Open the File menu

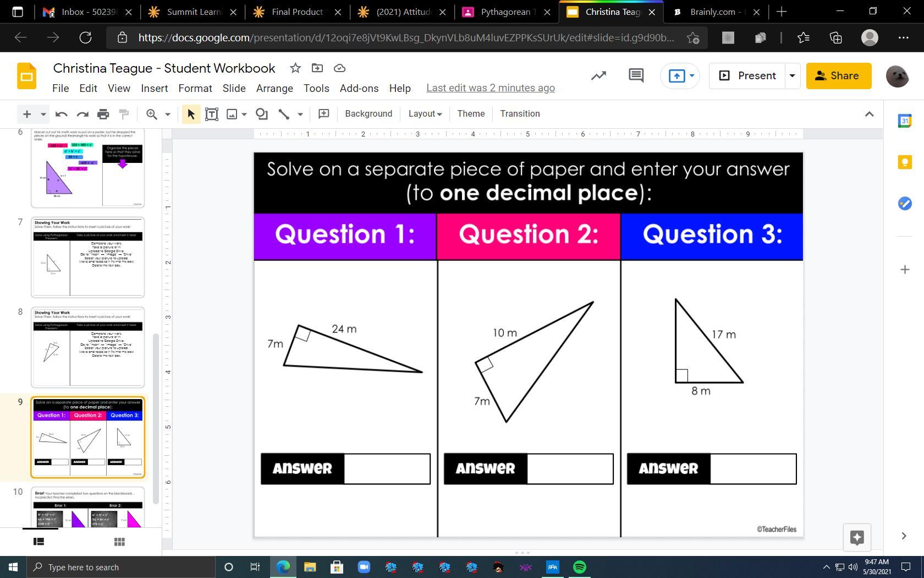point(61,88)
